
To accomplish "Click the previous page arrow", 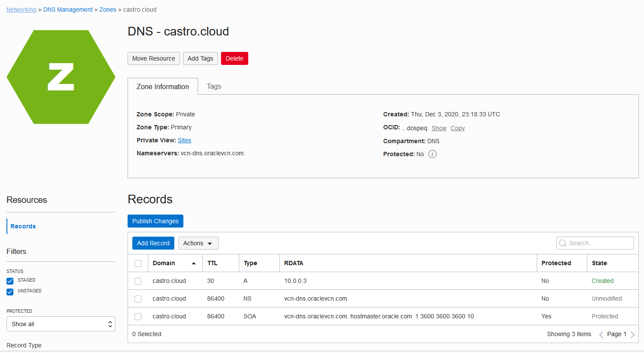I will pos(601,334).
